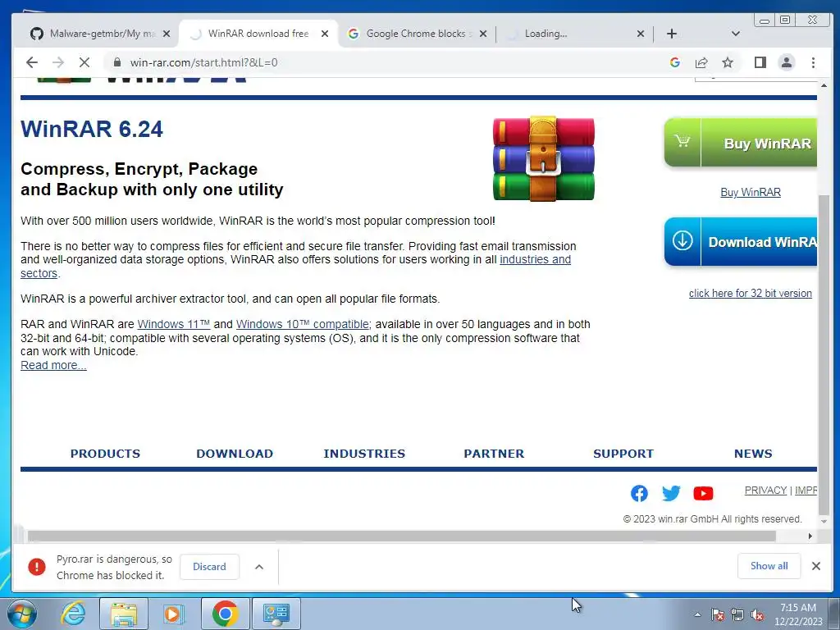Close the Malware-getmbr tab

[x=167, y=34]
